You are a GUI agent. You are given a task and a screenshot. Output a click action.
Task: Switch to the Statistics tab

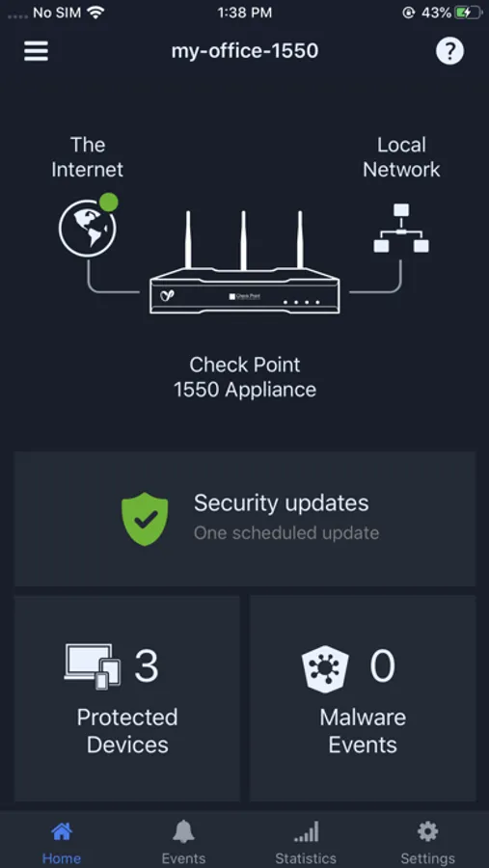(x=306, y=843)
